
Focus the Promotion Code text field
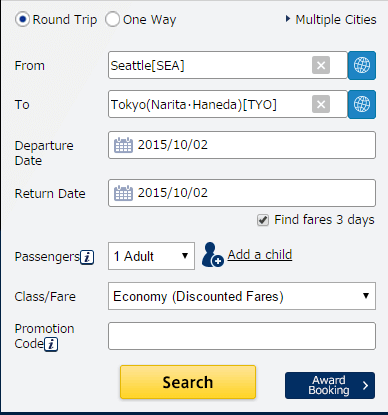(x=242, y=336)
